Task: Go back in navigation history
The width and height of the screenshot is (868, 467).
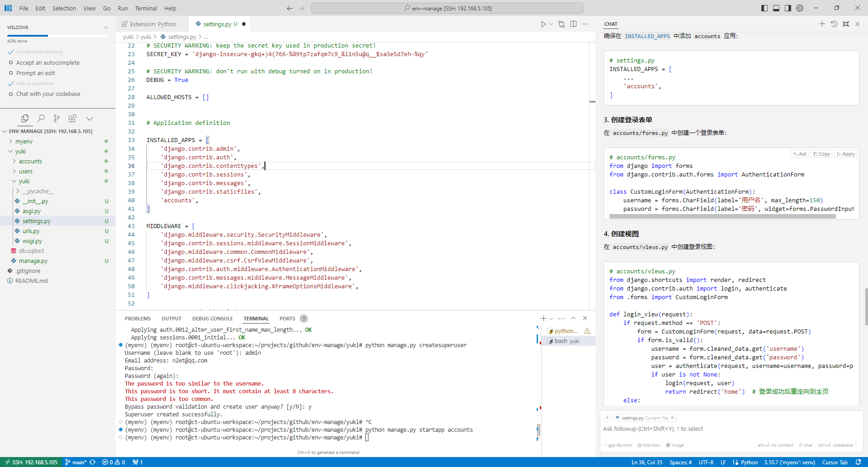Action: (290, 8)
